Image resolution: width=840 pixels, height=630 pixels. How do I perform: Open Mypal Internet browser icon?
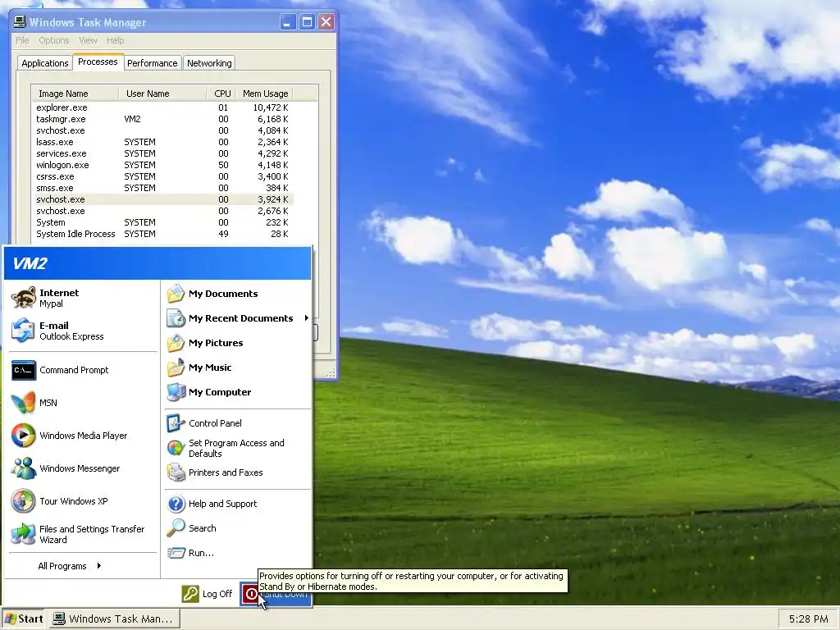tap(24, 298)
